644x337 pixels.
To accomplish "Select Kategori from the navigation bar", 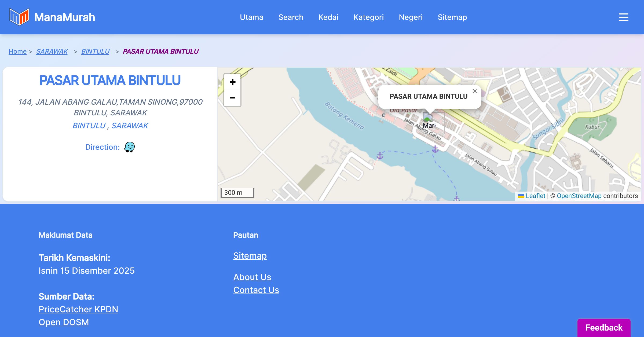I will [368, 17].
